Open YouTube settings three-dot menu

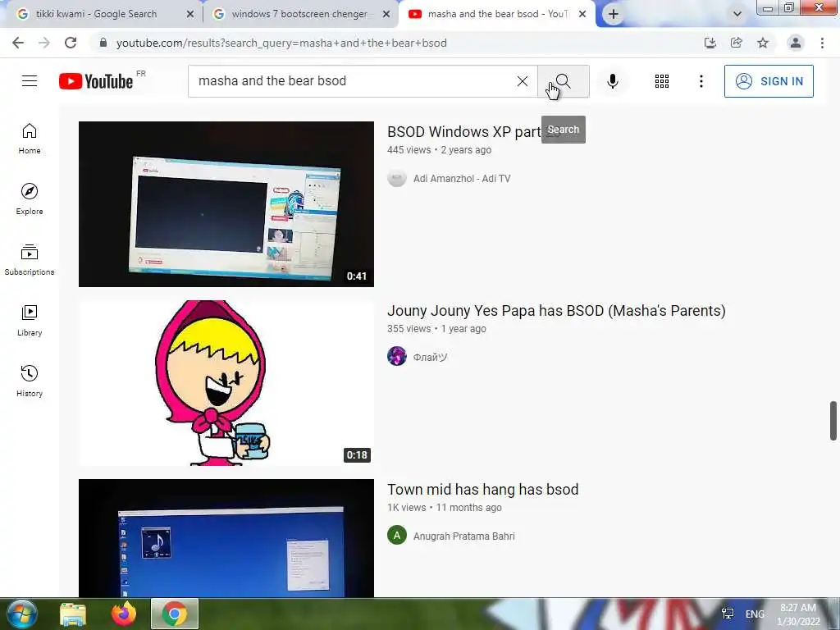[x=701, y=81]
